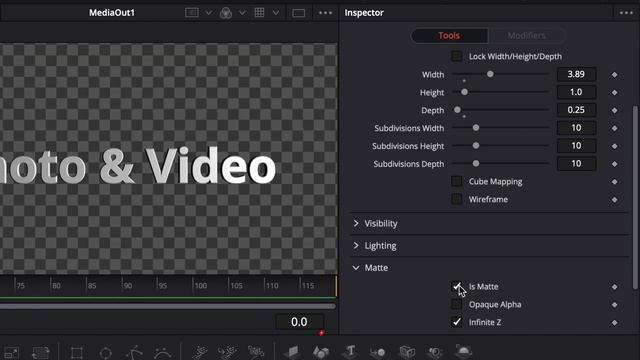Click the Subdivisions Depth slider handle
Screen dimensions: 640x360
click(476, 163)
